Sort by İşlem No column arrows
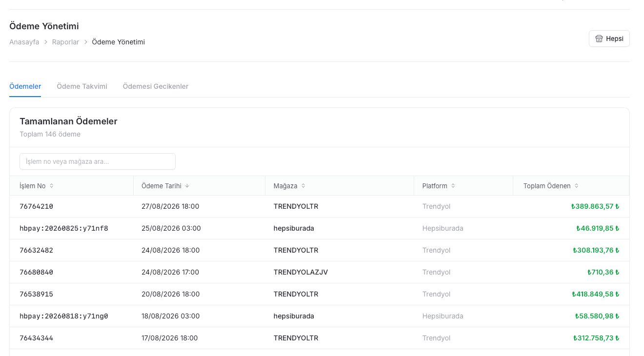The width and height of the screenshot is (644, 356). coord(52,186)
